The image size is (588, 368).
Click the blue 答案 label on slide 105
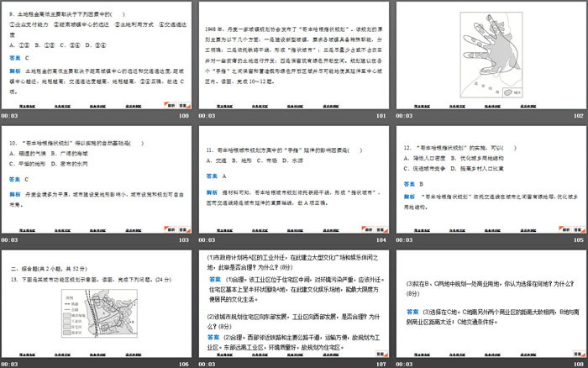pyautogui.click(x=409, y=184)
